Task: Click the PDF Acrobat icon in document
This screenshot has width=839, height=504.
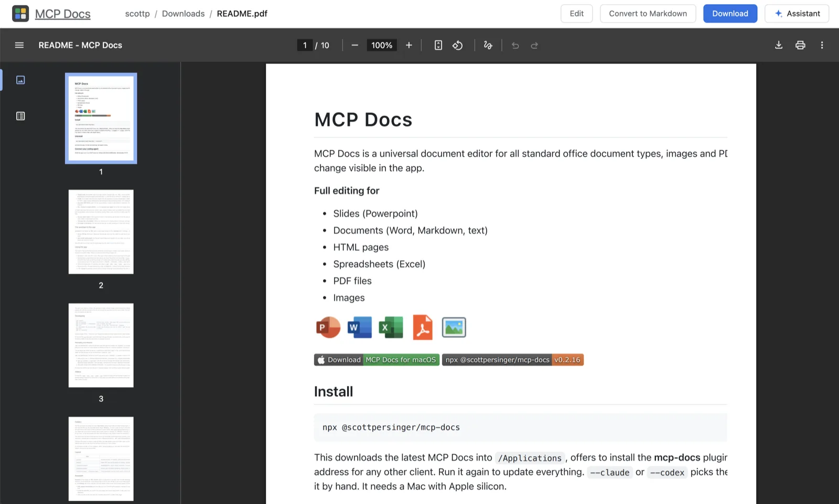Action: 423,327
